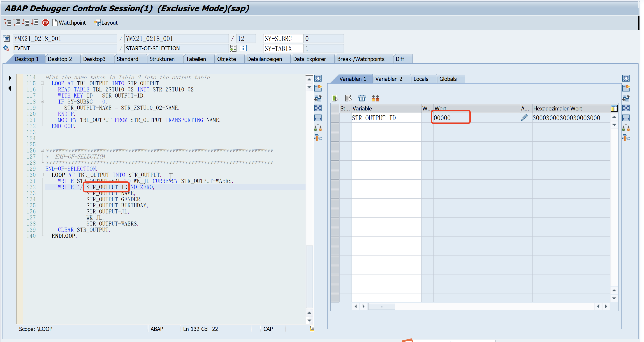Click the Step Over execution icon
This screenshot has height=342, width=644.
[x=16, y=22]
